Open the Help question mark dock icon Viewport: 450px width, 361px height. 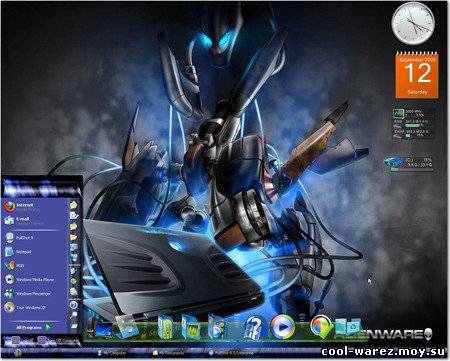pos(254,328)
